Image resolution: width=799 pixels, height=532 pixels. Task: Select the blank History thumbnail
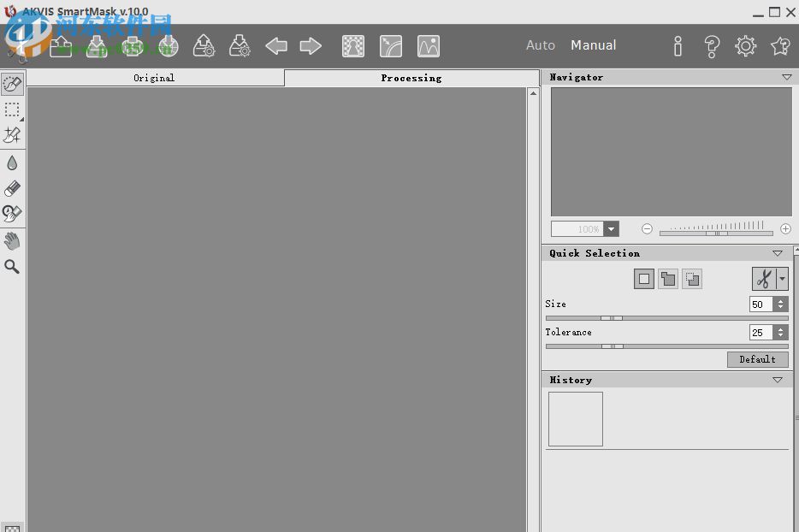[576, 419]
